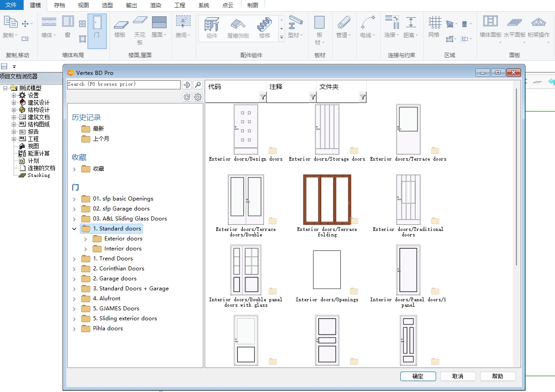
Task: Click the magnifier search icon in dialog
Action: [x=198, y=85]
